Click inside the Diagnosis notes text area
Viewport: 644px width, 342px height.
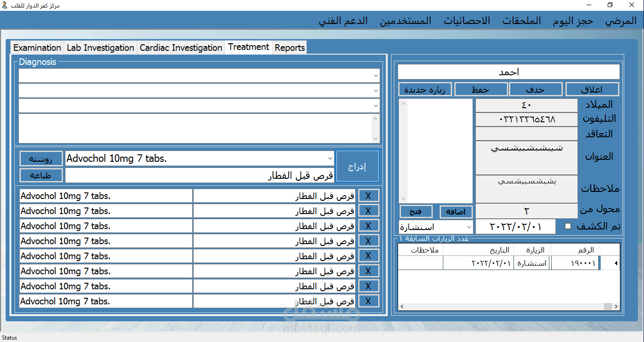195,128
